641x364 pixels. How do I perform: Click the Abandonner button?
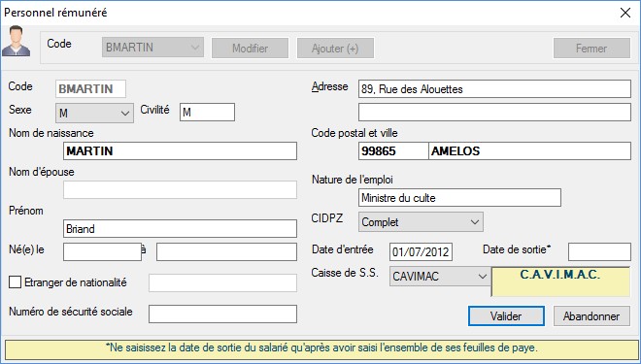[x=591, y=316]
